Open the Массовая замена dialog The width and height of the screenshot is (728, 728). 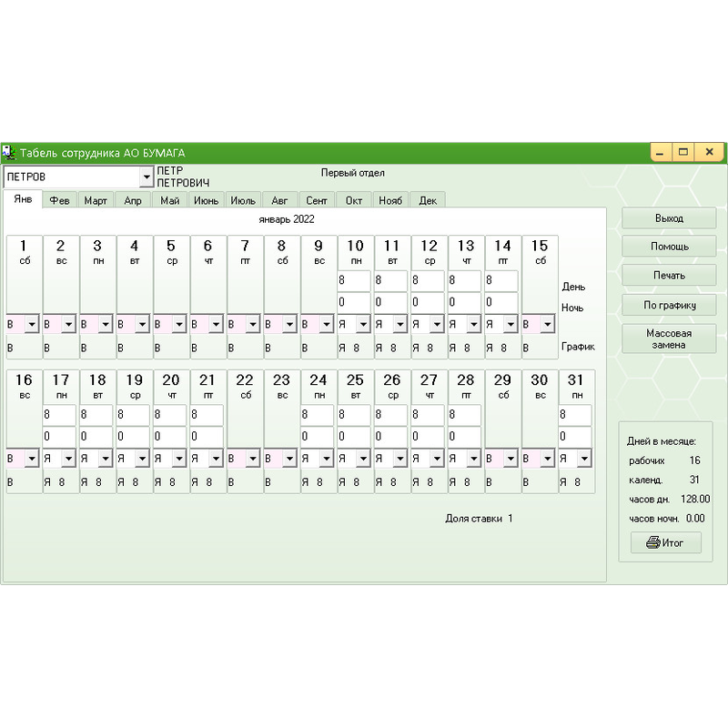click(x=669, y=339)
